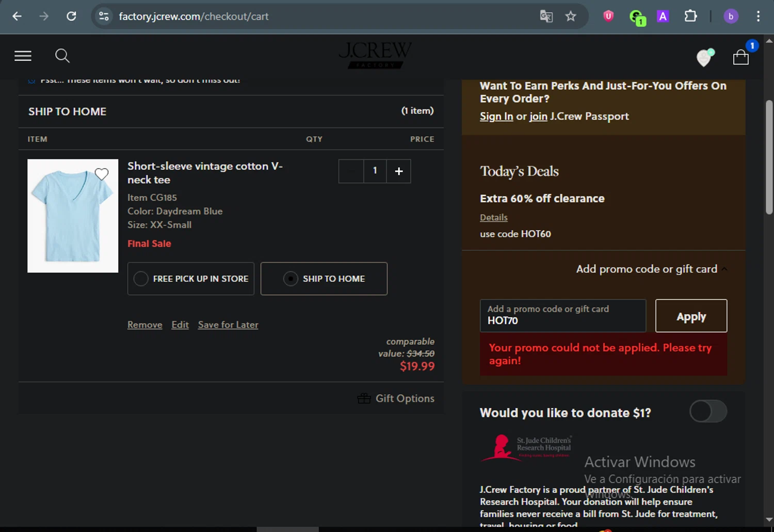Click the 'use code HOT60' text

[x=515, y=234]
